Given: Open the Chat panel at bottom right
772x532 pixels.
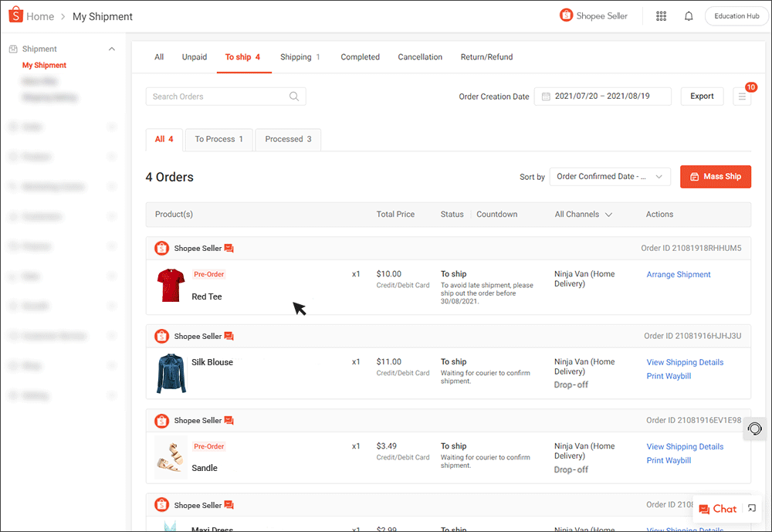Looking at the screenshot, I should click(x=718, y=509).
